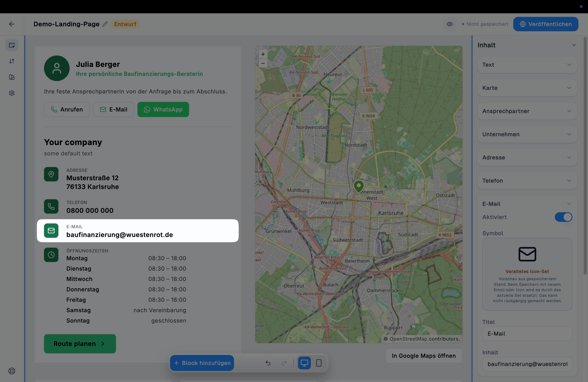
Task: Expand the Telefon section
Action: (527, 181)
